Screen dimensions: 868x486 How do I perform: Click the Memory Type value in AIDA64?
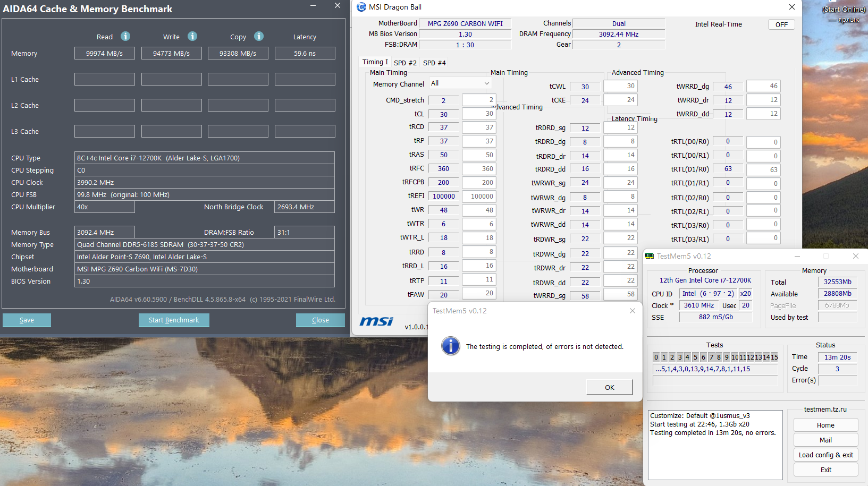click(205, 245)
